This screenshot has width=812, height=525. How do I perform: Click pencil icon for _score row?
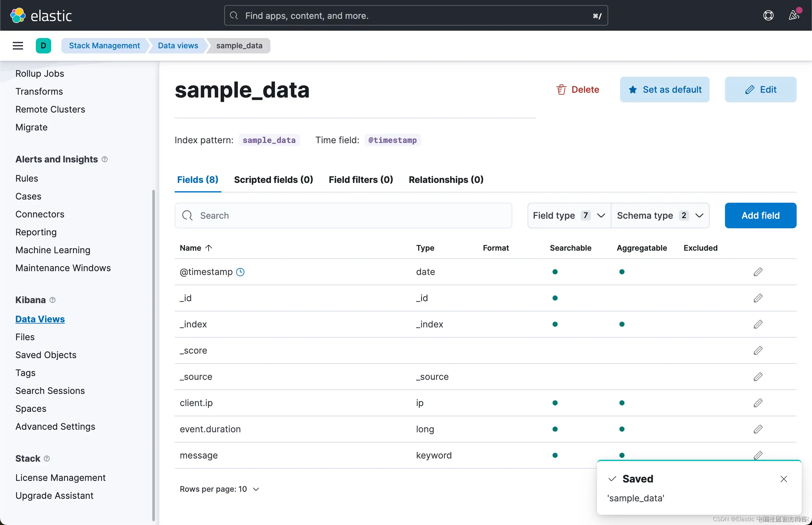coord(758,350)
